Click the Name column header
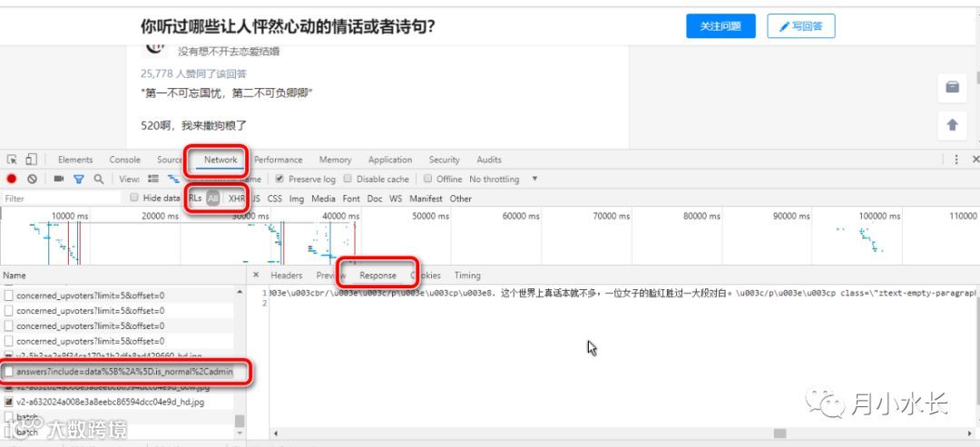This screenshot has width=980, height=447. (x=123, y=276)
